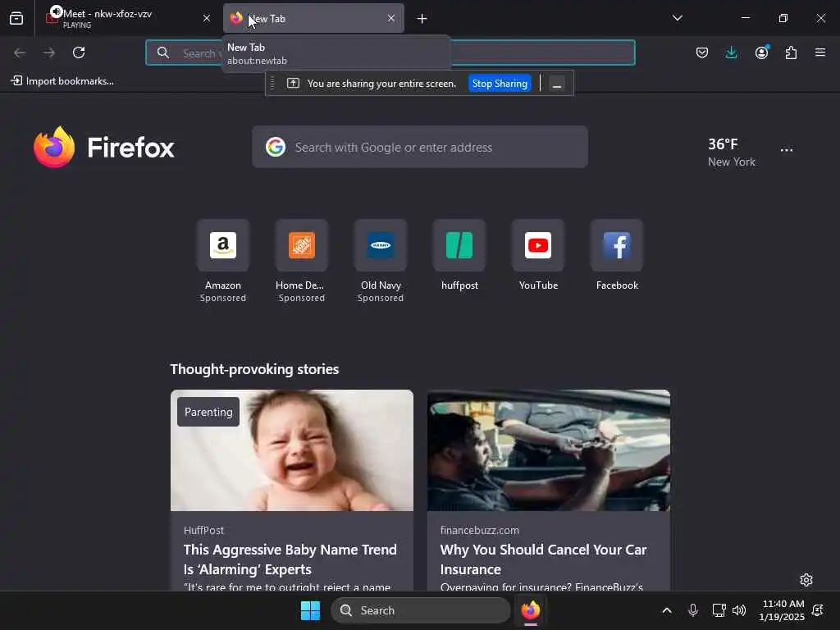Minimize the screen sharing indicator bar
This screenshot has width=840, height=630.
click(557, 84)
